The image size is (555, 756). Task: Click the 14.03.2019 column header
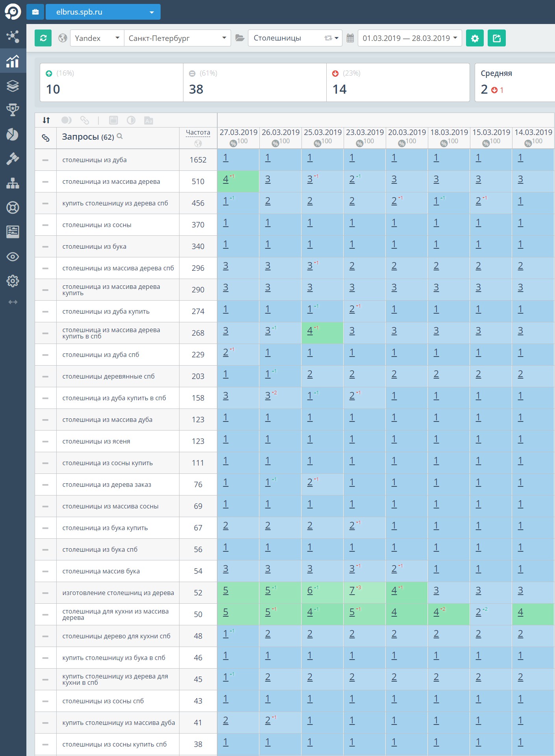[533, 132]
